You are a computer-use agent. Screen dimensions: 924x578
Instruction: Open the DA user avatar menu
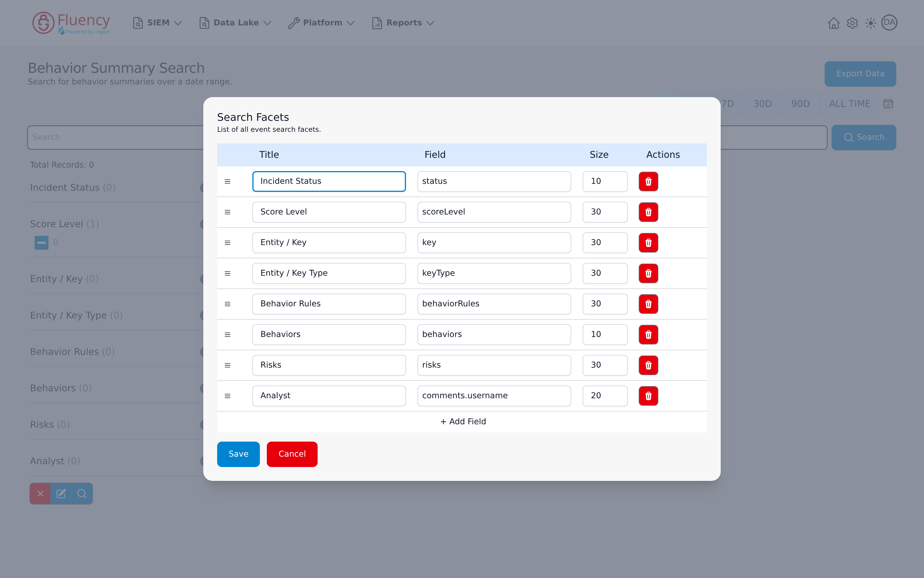tap(889, 23)
